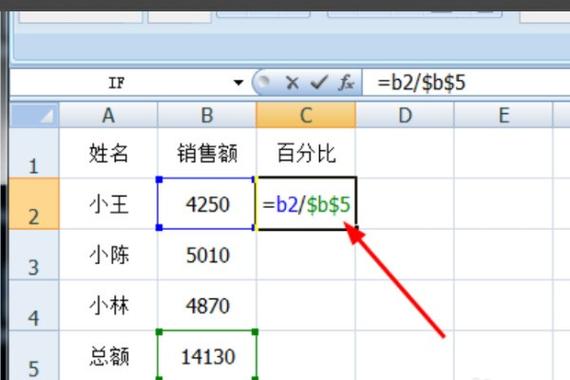The image size is (570, 380).
Task: Click cell with value 14130
Action: [207, 356]
